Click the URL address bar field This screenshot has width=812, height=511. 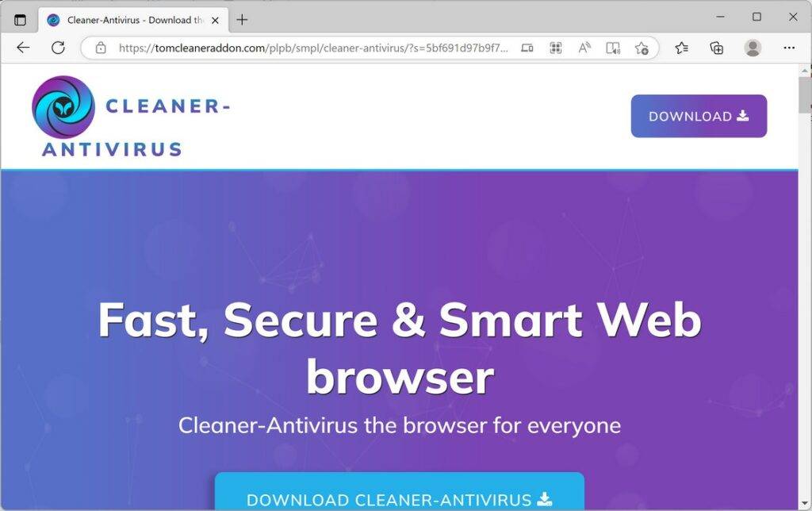pyautogui.click(x=312, y=48)
